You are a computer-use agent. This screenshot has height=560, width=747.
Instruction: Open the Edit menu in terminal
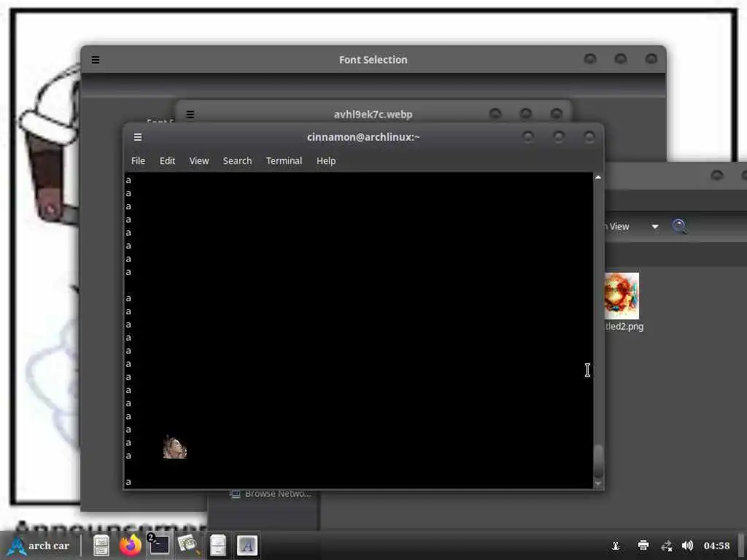click(167, 161)
